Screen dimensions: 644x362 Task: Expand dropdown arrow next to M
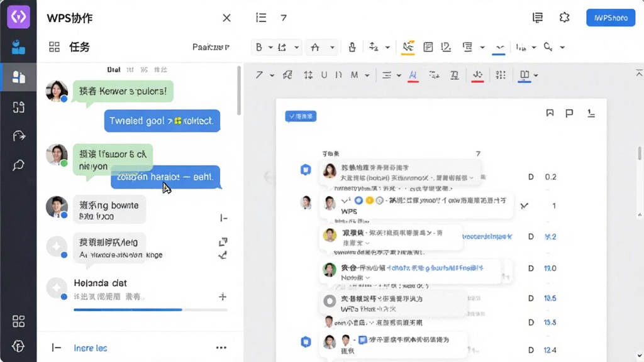(x=367, y=75)
